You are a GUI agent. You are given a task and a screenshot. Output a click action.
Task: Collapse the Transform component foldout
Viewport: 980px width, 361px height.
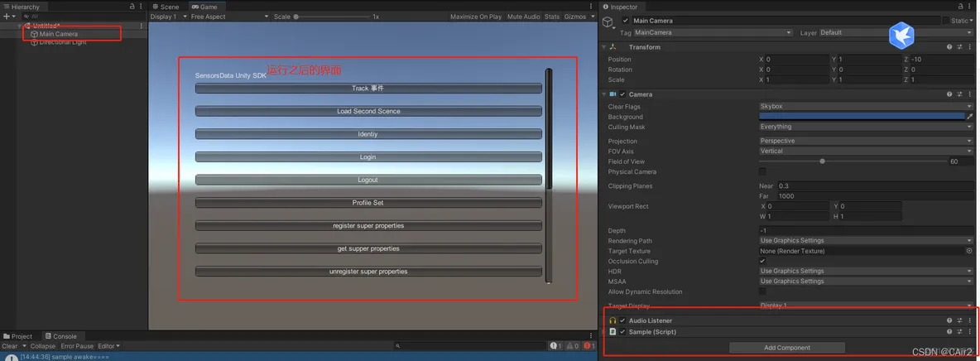603,47
